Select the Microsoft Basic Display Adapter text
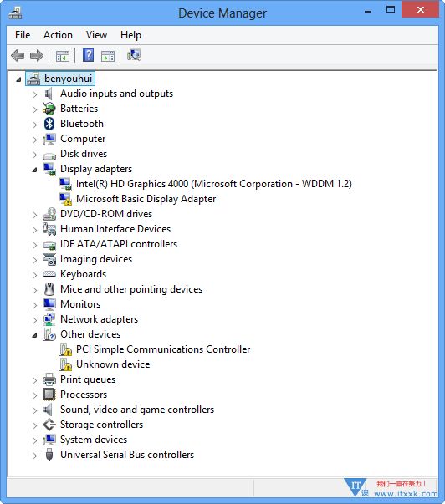Viewport: 445px width, 504px height. pyautogui.click(x=146, y=199)
